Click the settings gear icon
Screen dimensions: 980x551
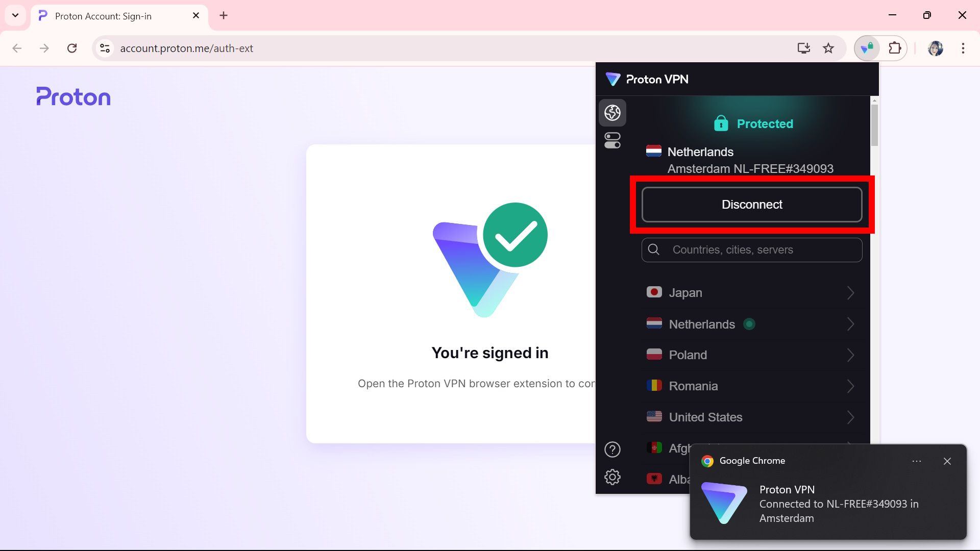pos(612,477)
